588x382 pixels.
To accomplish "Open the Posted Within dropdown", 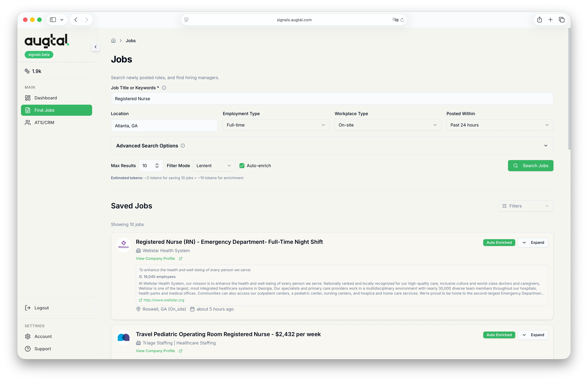I will (x=500, y=125).
